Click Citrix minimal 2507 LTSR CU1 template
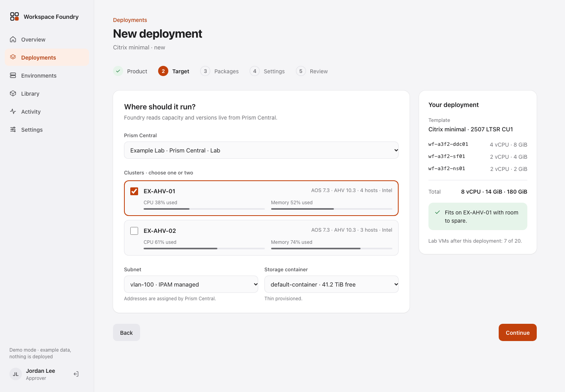Screen dimensions: 565x392 pyautogui.click(x=470, y=129)
